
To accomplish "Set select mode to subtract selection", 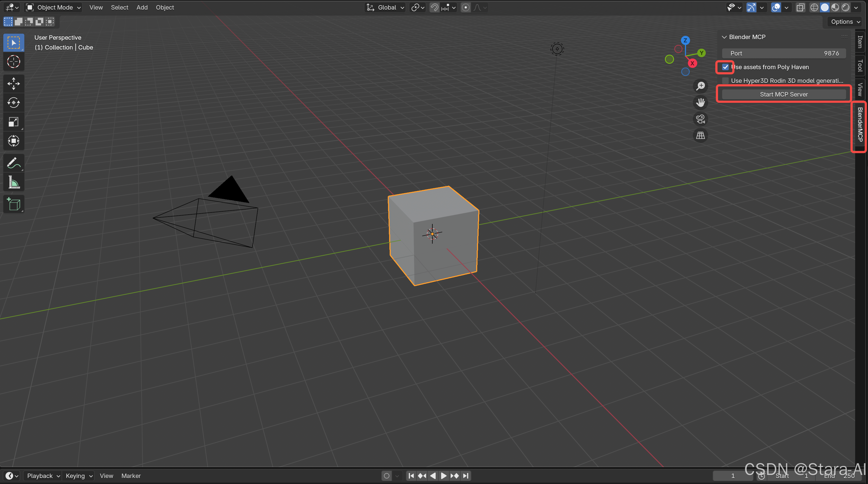I will pos(29,22).
